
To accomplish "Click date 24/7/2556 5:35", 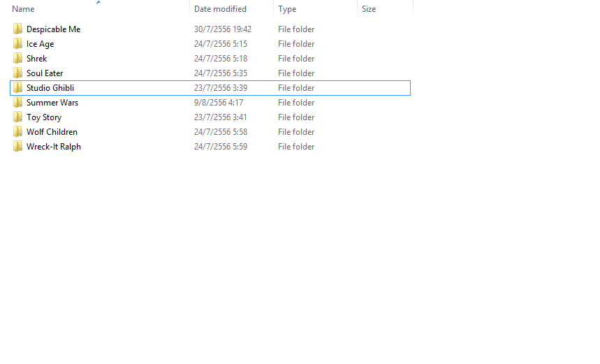I will pos(221,73).
